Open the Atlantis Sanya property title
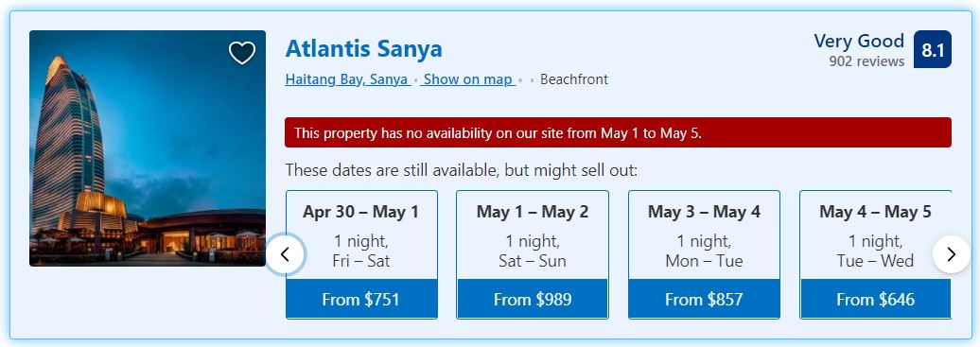Screen dimensions: 980x347 coord(363,49)
